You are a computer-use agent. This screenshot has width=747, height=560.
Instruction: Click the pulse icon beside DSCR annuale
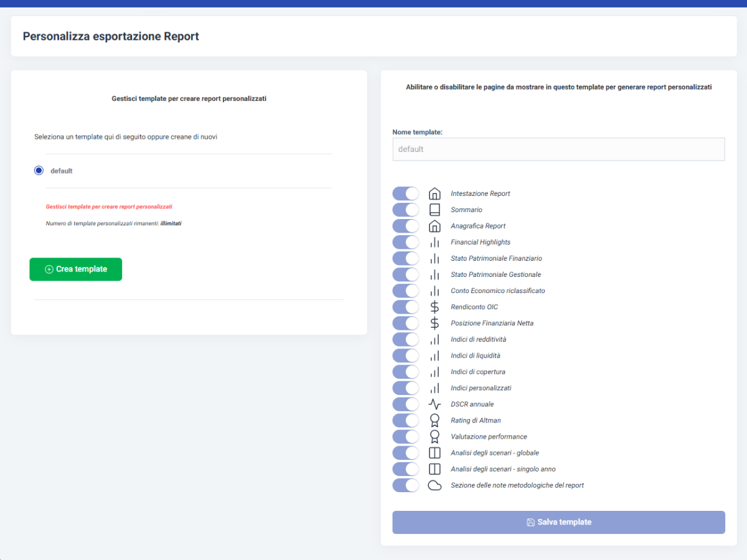pyautogui.click(x=435, y=404)
